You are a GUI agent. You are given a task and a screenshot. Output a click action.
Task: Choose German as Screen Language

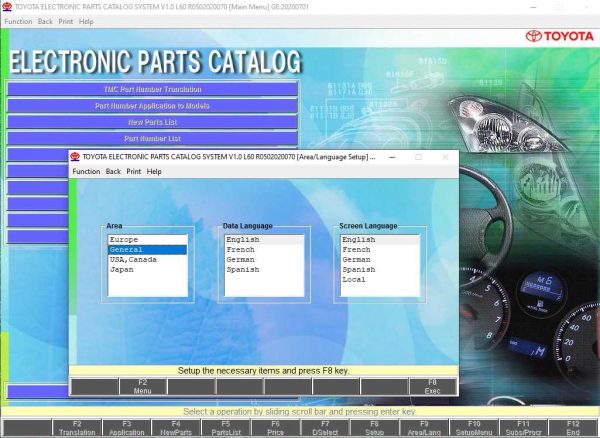click(x=380, y=260)
